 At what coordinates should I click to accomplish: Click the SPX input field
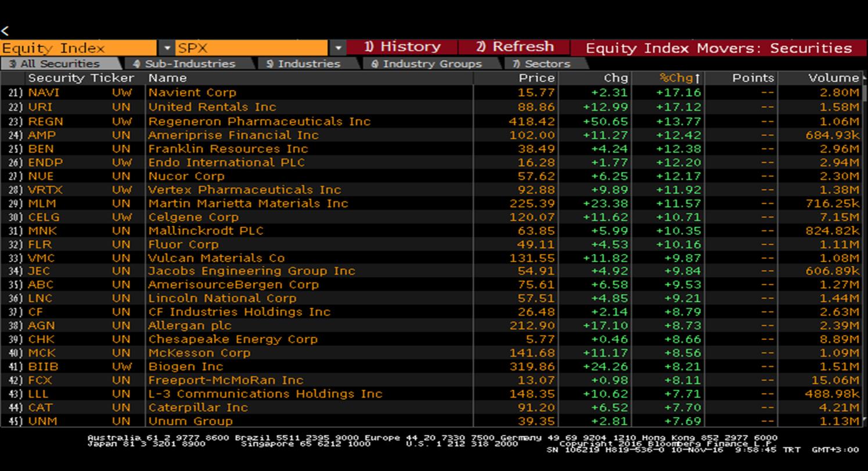pyautogui.click(x=252, y=48)
